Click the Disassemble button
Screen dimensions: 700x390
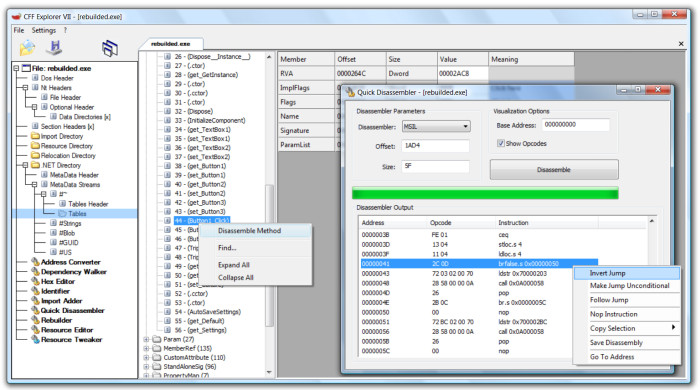554,170
